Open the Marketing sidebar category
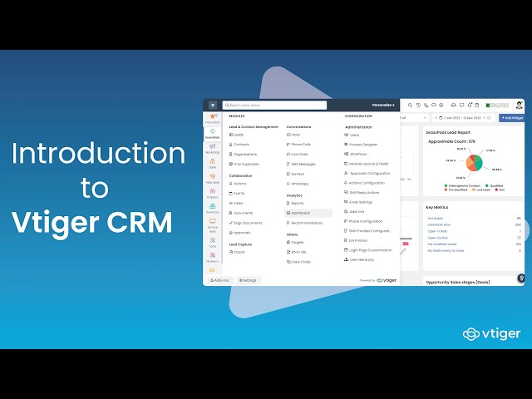This screenshot has height=399, width=532. click(213, 149)
